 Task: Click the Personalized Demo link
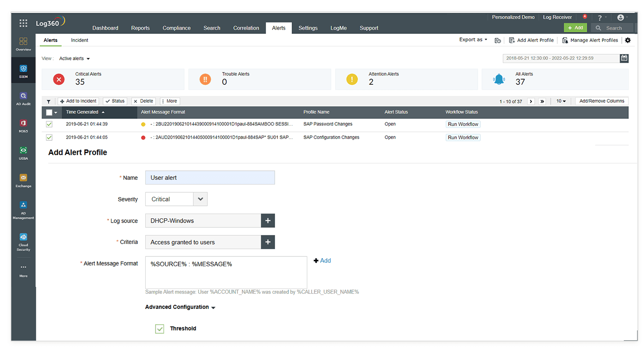click(513, 17)
